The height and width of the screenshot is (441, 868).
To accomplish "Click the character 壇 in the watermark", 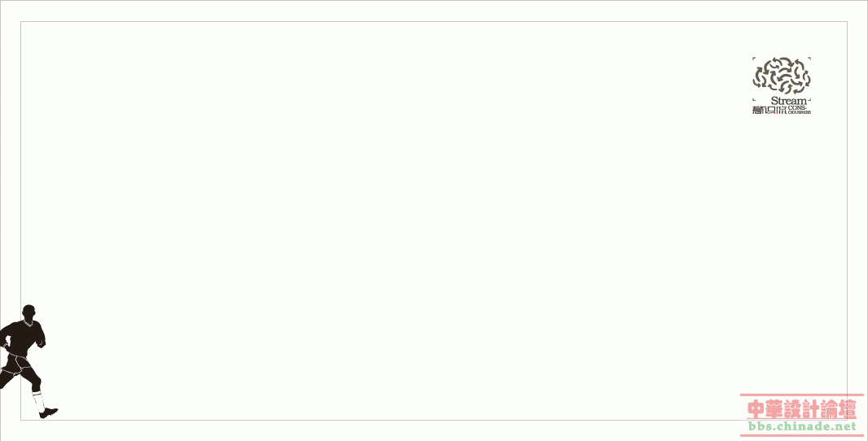I will pos(848,409).
